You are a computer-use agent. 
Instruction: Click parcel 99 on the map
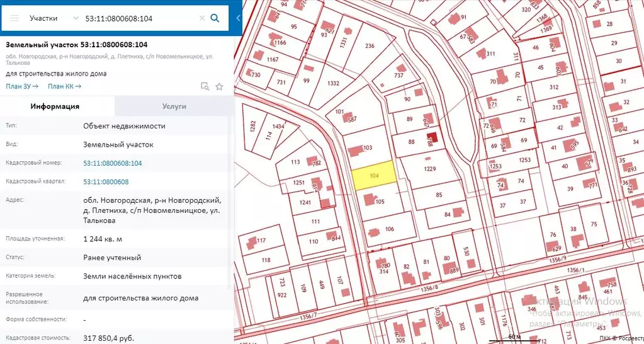tap(307, 81)
